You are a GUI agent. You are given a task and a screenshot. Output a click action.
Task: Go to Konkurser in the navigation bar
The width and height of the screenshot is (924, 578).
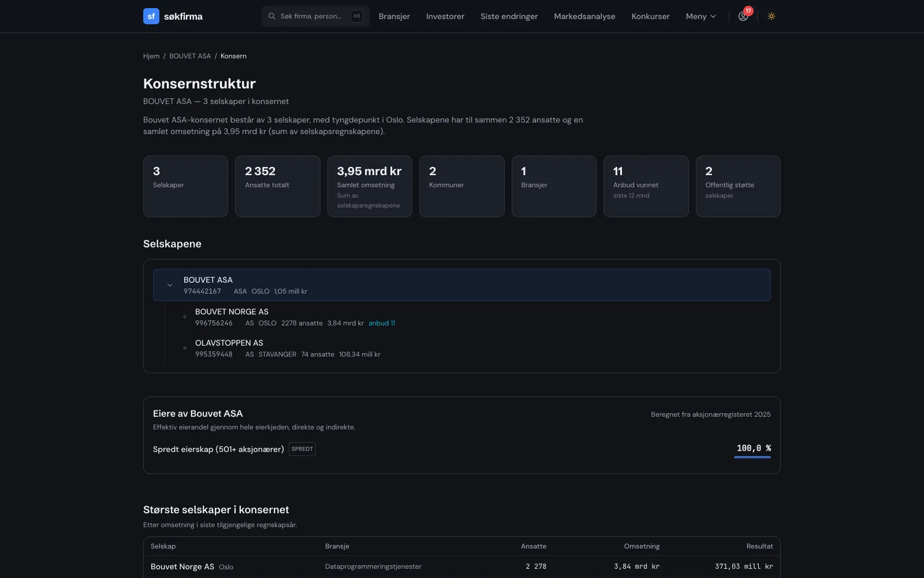point(651,16)
